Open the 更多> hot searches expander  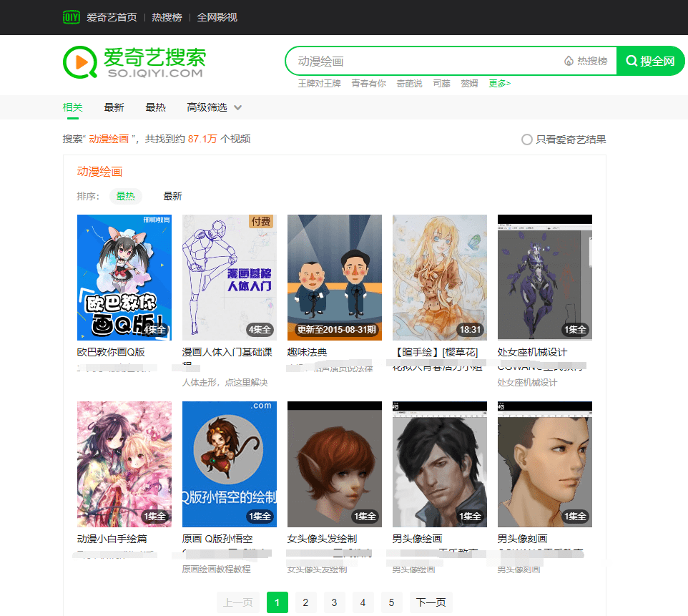[x=499, y=84]
